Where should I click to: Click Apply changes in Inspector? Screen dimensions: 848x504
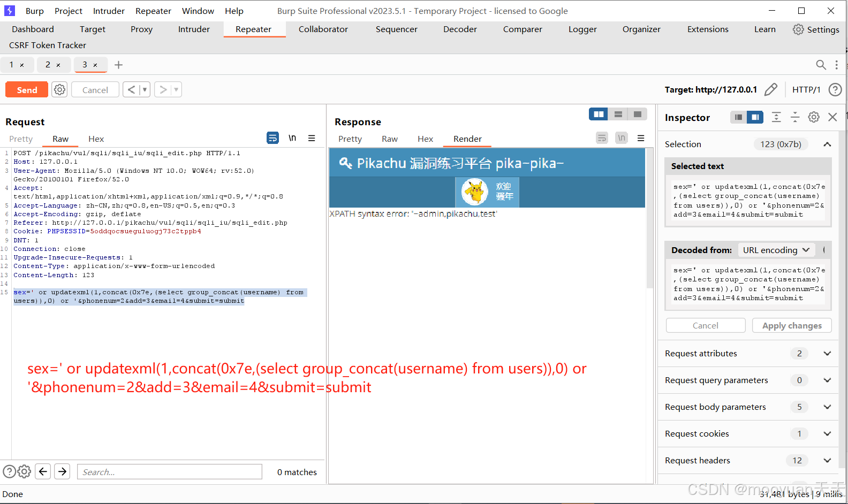(792, 325)
